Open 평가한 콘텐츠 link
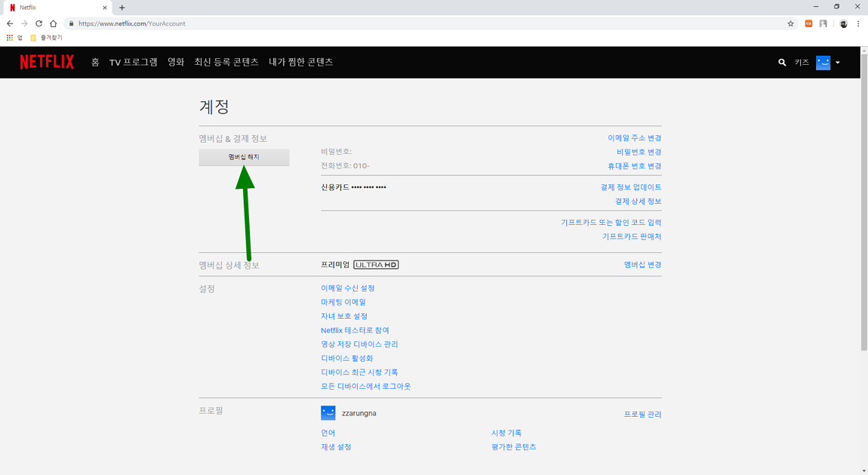 coord(514,447)
